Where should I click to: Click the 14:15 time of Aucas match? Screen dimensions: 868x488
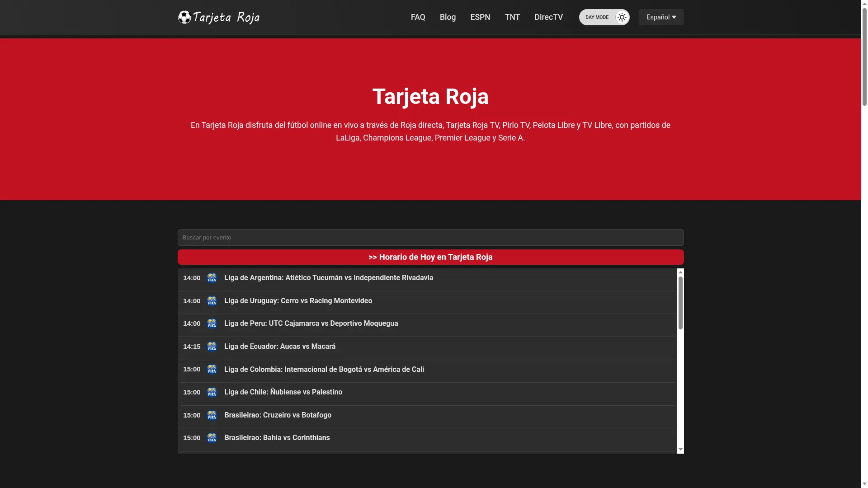[x=192, y=347]
